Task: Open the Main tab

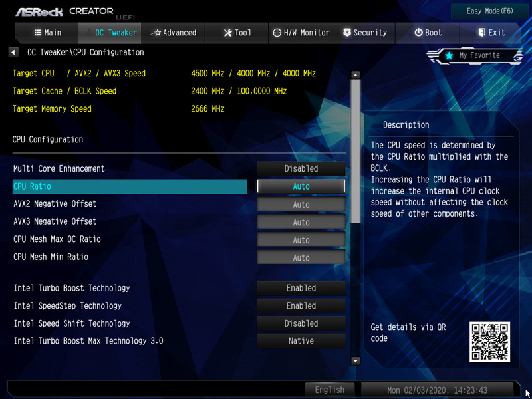Action: (x=47, y=33)
